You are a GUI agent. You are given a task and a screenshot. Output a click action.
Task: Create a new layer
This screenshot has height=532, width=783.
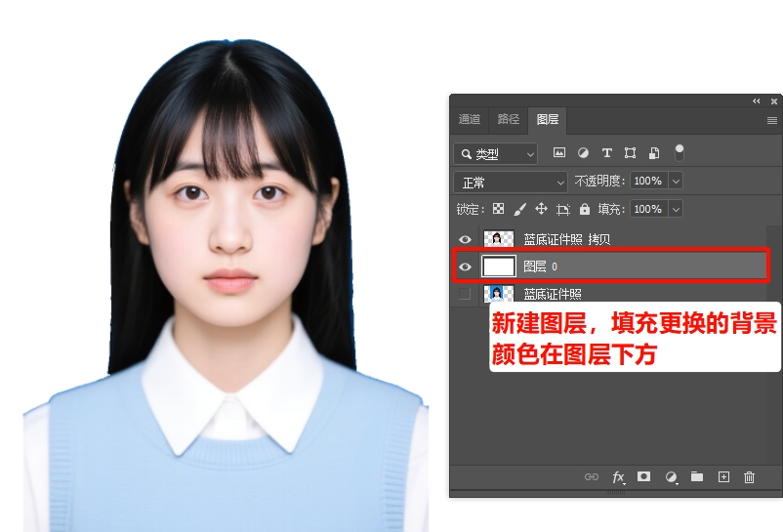[x=723, y=477]
